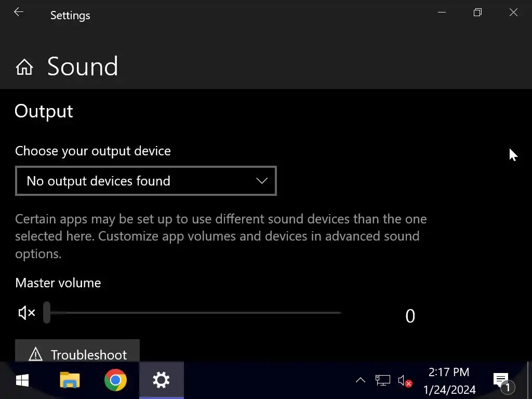Expand the chevron in the No output devices box
This screenshot has width=532, height=399.
(x=262, y=180)
